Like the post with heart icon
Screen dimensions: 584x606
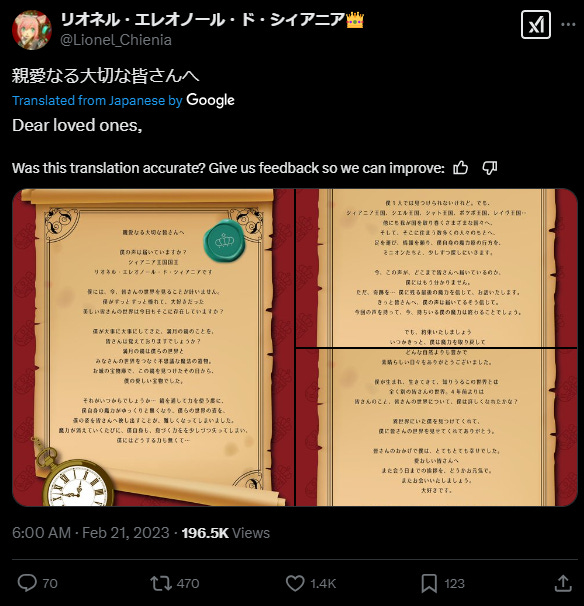click(295, 583)
